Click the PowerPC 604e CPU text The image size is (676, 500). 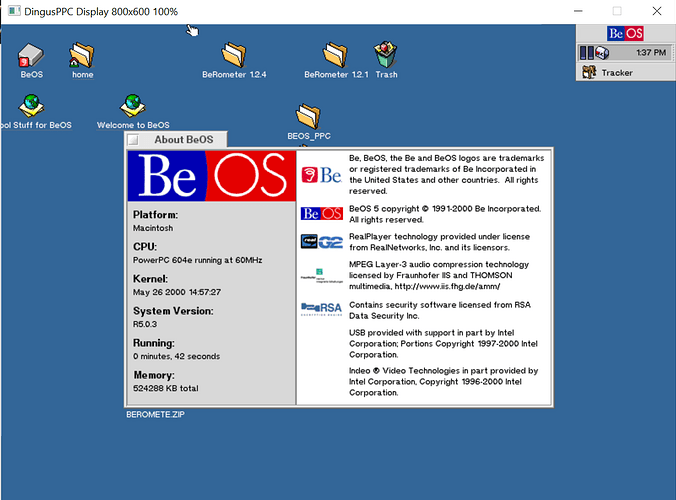coord(197,260)
